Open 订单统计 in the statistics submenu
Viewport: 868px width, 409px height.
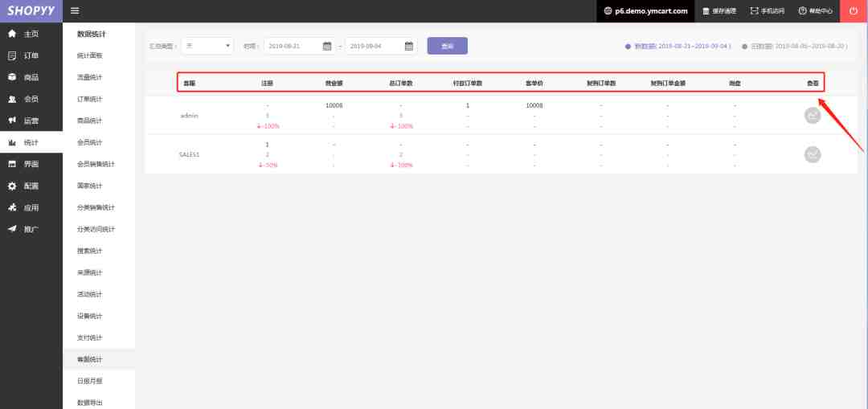coord(90,99)
